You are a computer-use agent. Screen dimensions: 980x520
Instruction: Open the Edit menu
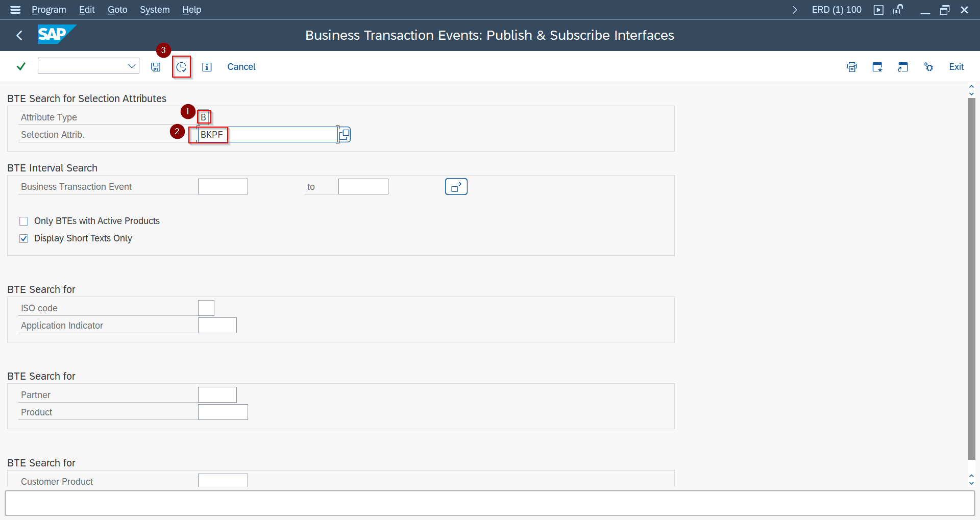(x=87, y=10)
